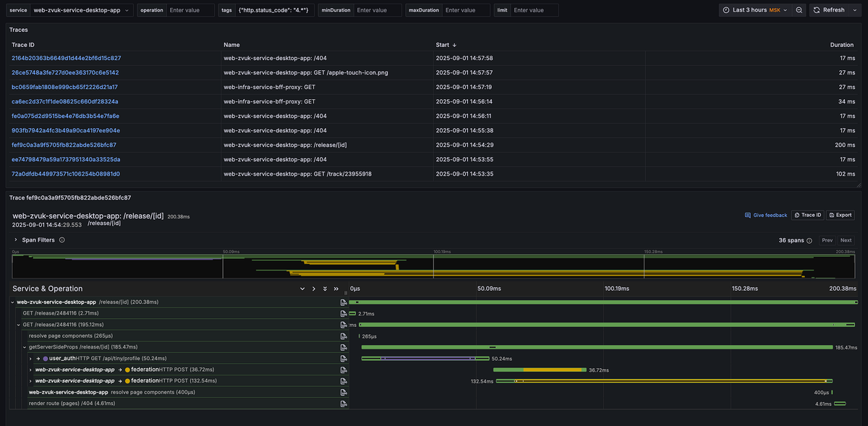Click the Give feedback link
Image resolution: width=868 pixels, height=426 pixels.
765,215
